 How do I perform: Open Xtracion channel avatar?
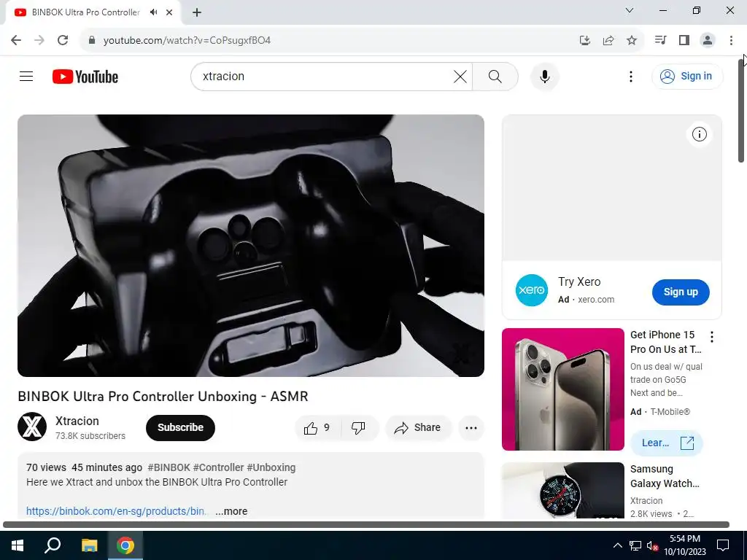click(x=32, y=427)
